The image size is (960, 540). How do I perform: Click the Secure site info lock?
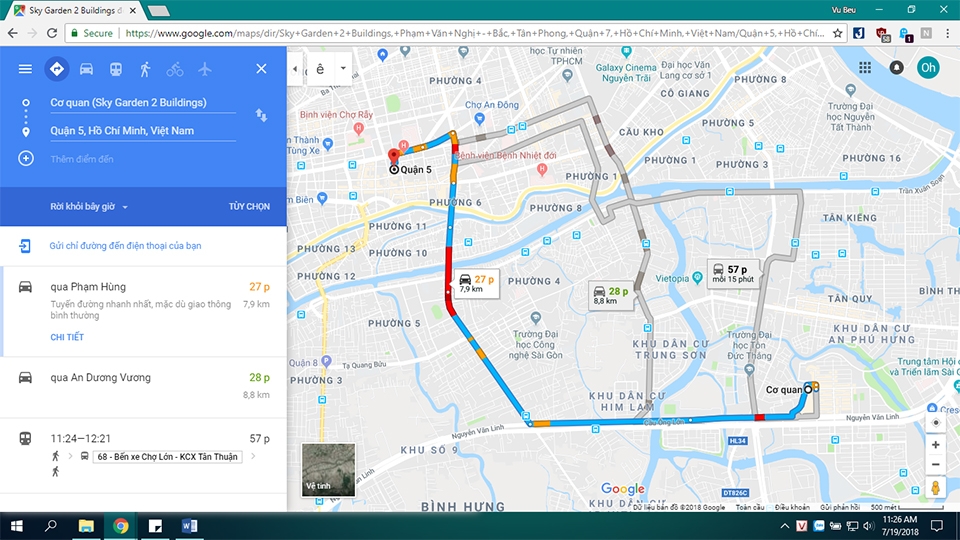click(73, 33)
